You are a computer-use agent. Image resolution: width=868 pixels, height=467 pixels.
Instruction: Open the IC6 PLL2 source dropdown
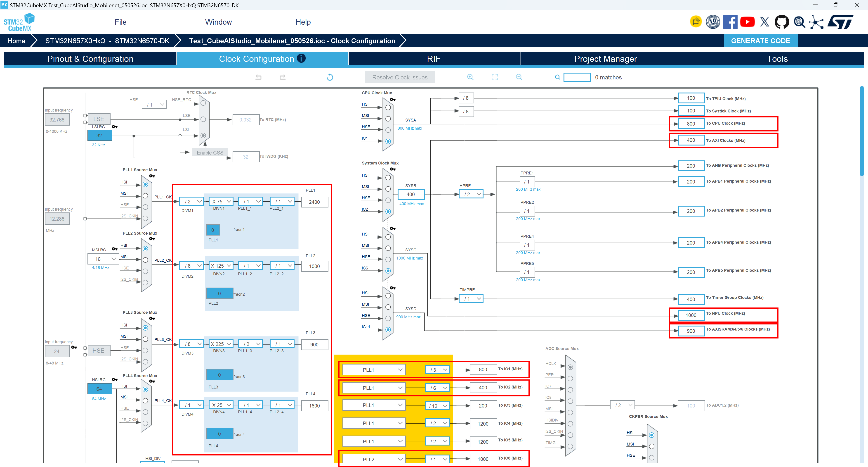[x=374, y=459]
